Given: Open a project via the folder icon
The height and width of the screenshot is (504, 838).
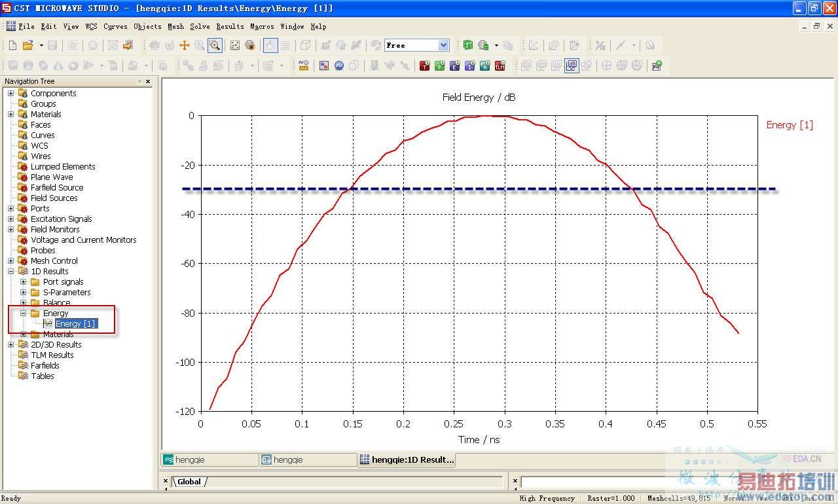Looking at the screenshot, I should point(27,45).
